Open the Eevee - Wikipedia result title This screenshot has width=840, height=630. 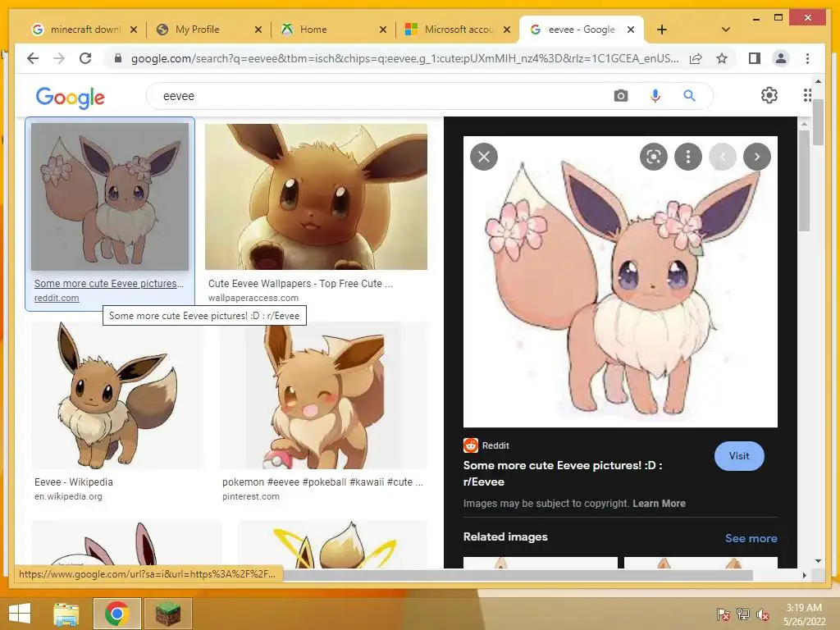coord(73,482)
